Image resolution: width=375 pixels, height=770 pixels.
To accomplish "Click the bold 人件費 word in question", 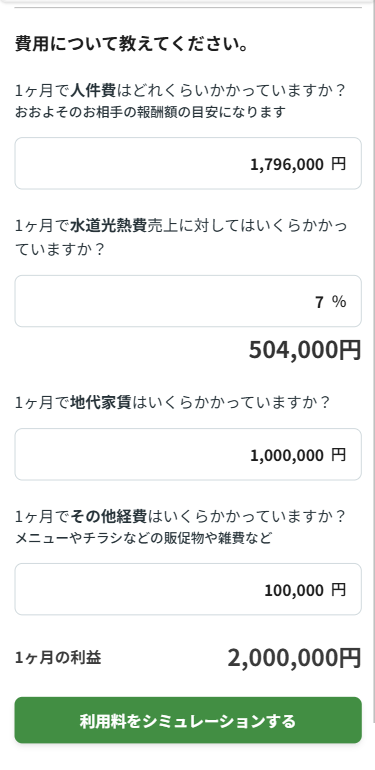I will coord(93,91).
